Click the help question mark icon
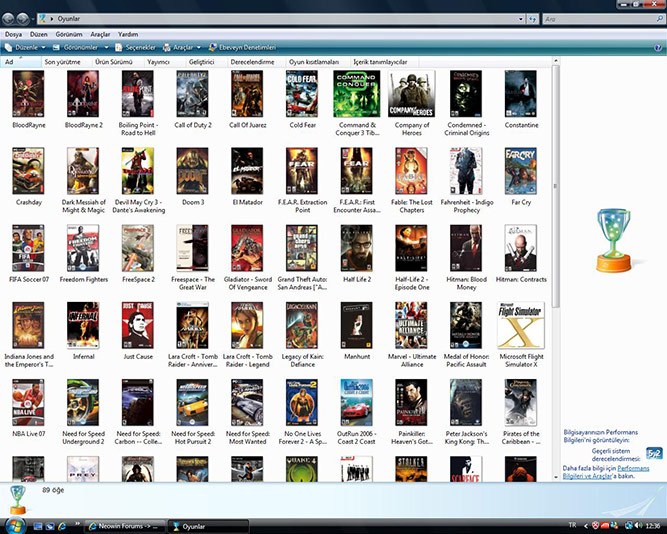 point(658,48)
